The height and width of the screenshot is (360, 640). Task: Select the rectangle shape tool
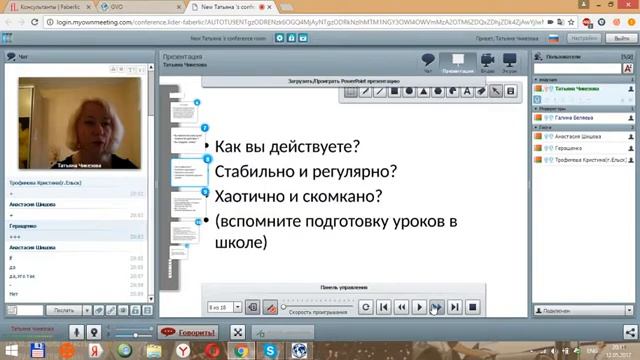[394, 91]
